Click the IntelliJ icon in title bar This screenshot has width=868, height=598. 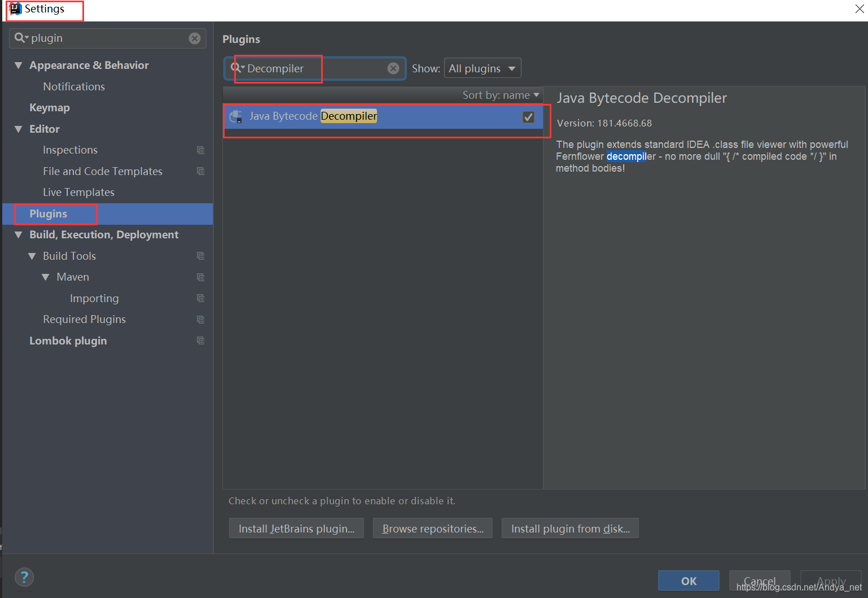15,8
